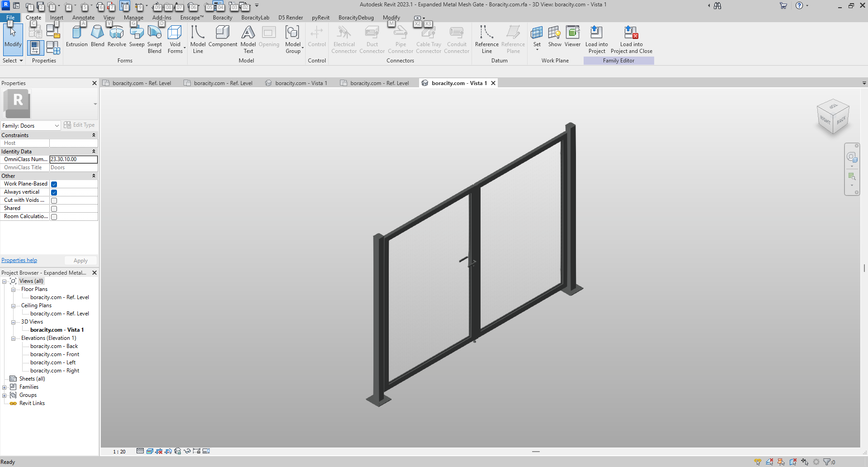Expand the Families tree node
The image size is (868, 467).
click(x=4, y=387)
